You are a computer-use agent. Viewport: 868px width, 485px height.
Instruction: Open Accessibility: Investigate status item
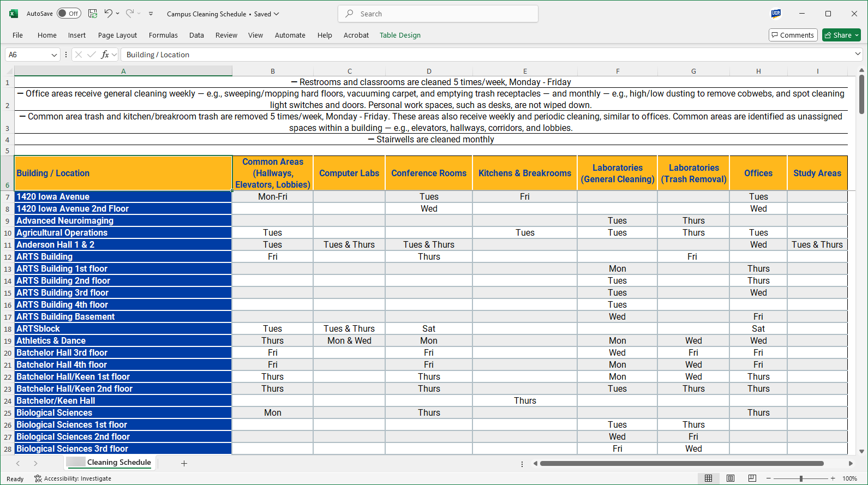pyautogui.click(x=73, y=478)
